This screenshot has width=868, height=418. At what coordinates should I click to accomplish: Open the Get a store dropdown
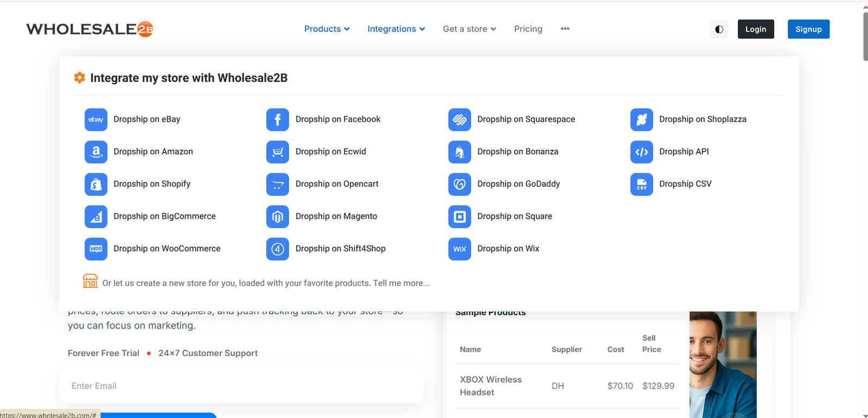coord(469,29)
